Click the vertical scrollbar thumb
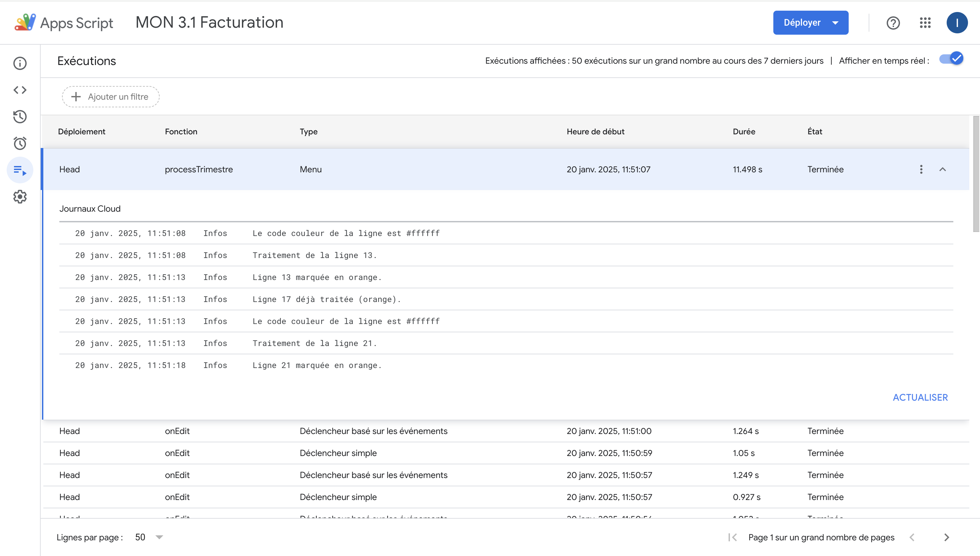 pos(976,174)
